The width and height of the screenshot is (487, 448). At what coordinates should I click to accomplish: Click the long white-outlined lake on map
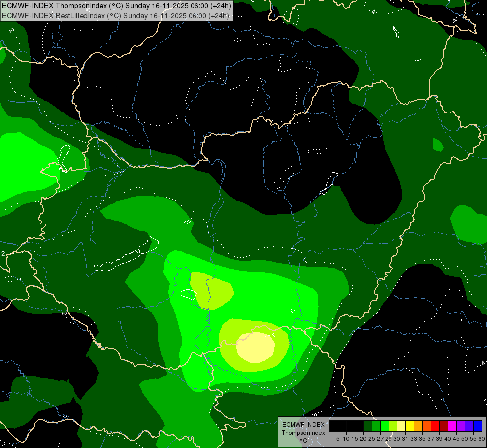point(126,255)
